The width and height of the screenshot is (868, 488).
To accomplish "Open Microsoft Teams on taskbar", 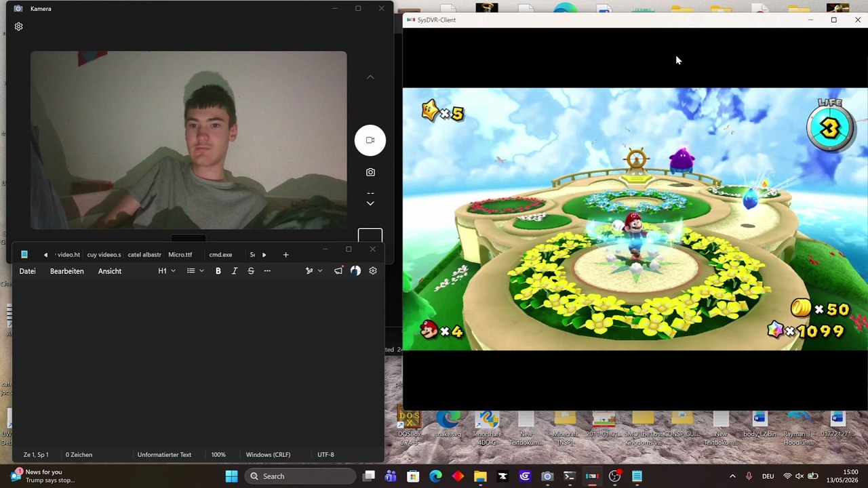I will click(x=391, y=476).
